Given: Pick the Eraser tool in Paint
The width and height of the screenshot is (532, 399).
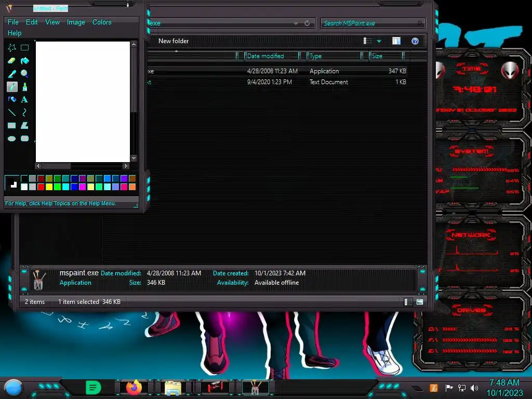Looking at the screenshot, I should point(12,61).
